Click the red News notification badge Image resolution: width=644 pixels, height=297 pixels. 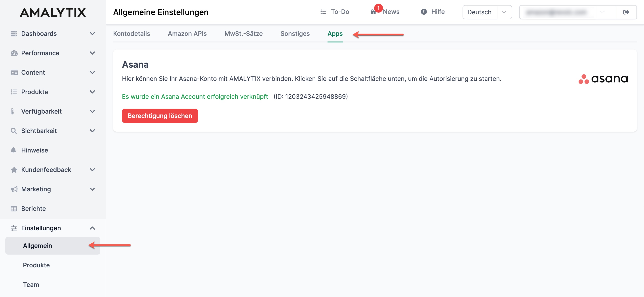point(379,8)
